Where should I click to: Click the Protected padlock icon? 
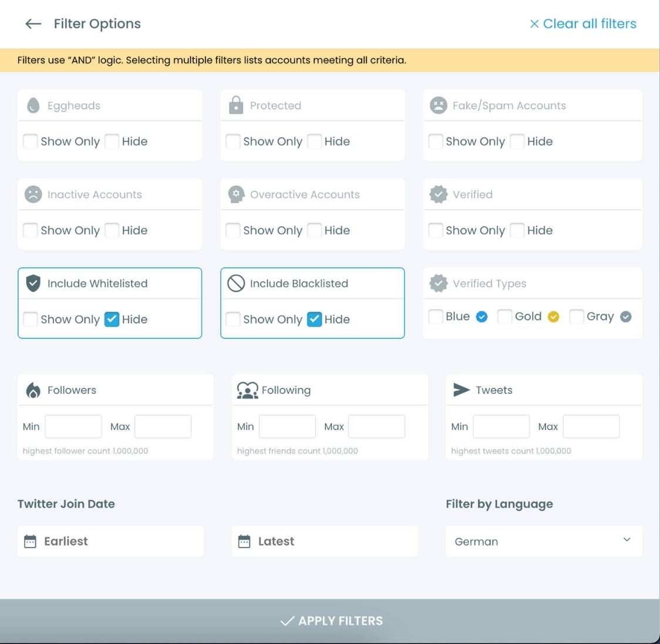[x=235, y=105]
